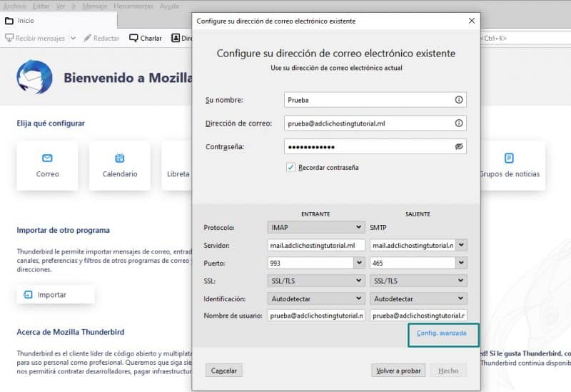This screenshot has width=571, height=392.
Task: Toggle password visibility eye icon
Action: pyautogui.click(x=458, y=146)
